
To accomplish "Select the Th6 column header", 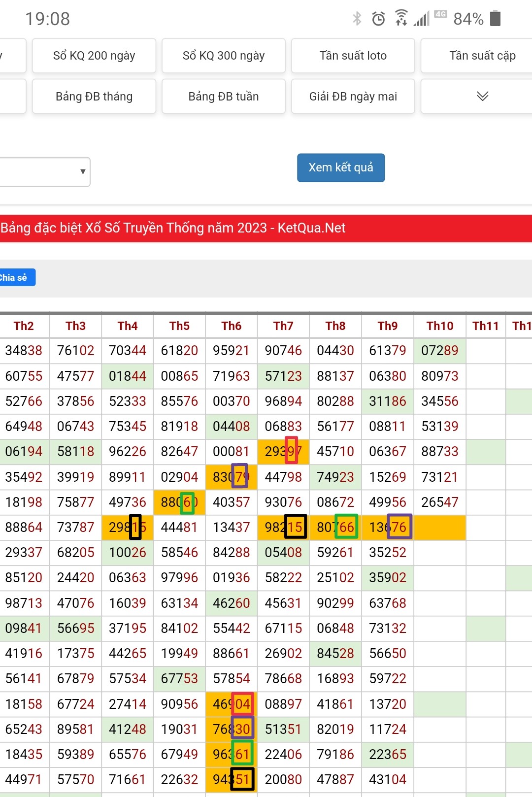I will (x=232, y=326).
